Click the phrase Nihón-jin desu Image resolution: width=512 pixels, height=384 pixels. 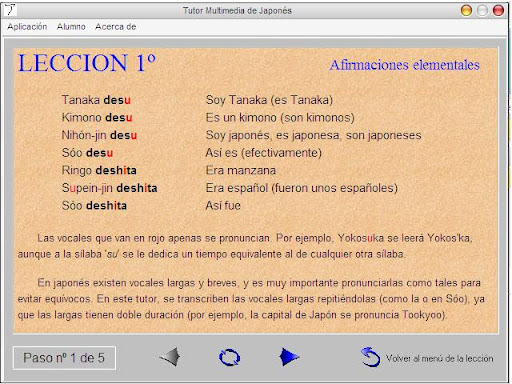99,135
